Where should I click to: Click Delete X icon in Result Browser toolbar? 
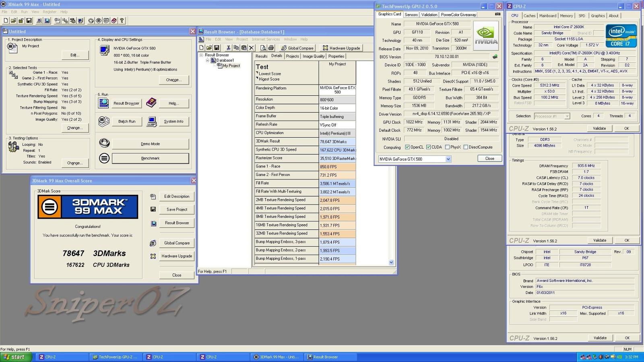[x=251, y=48]
